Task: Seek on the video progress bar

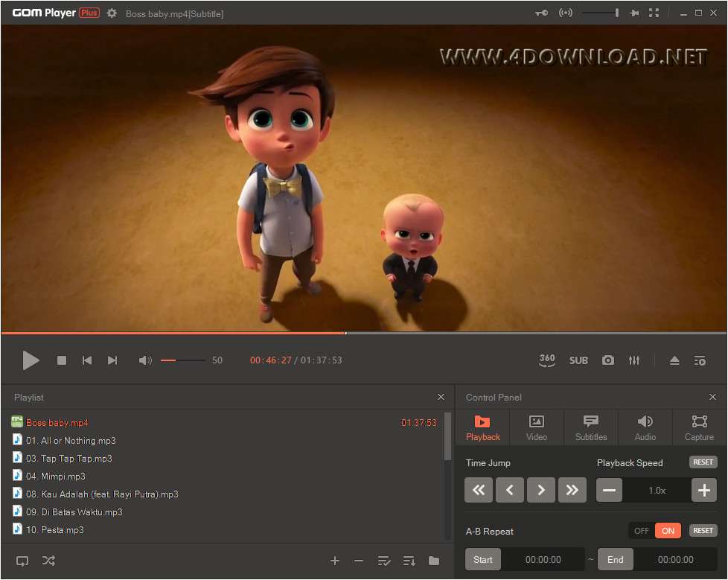Action: [x=364, y=333]
